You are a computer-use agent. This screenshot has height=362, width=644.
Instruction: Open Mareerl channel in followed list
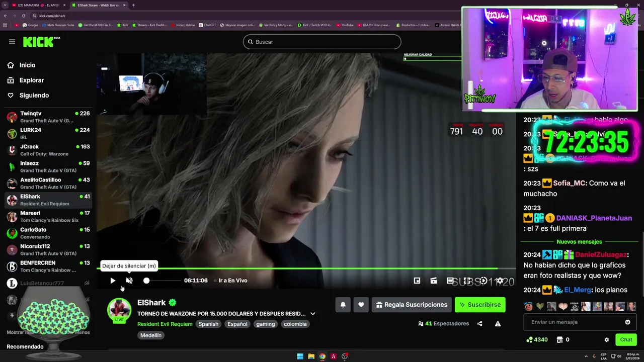click(48, 216)
